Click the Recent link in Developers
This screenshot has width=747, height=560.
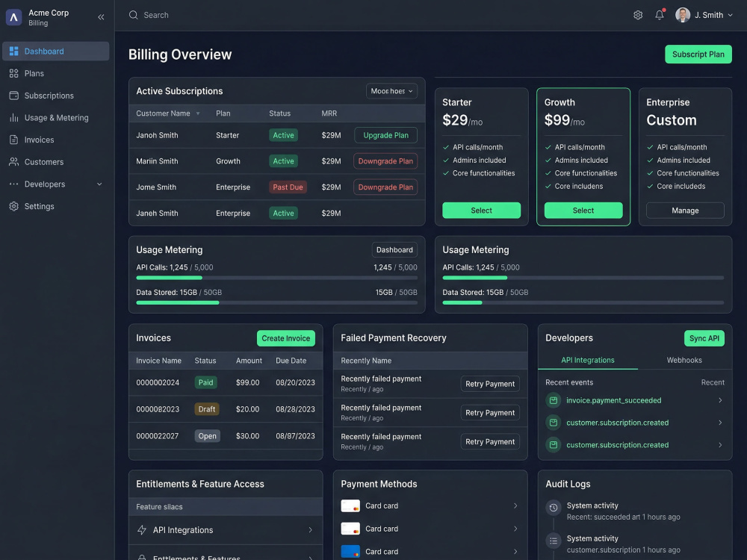coord(713,382)
